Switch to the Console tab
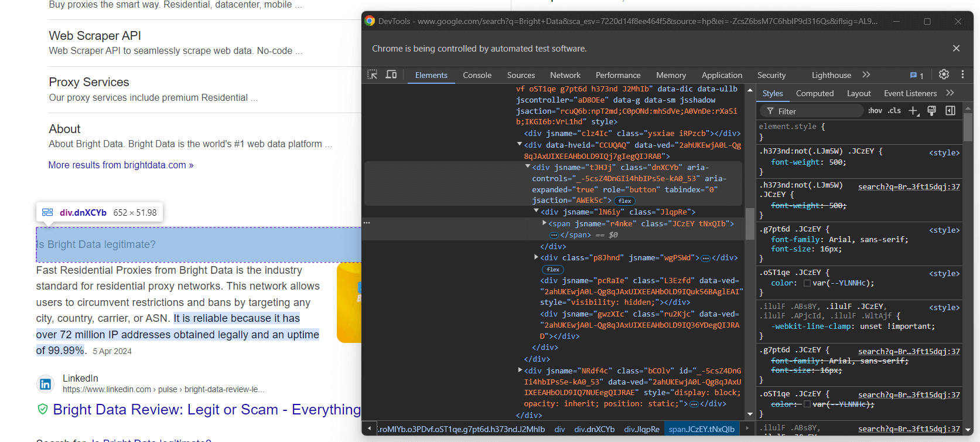This screenshot has width=980, height=442. point(477,75)
